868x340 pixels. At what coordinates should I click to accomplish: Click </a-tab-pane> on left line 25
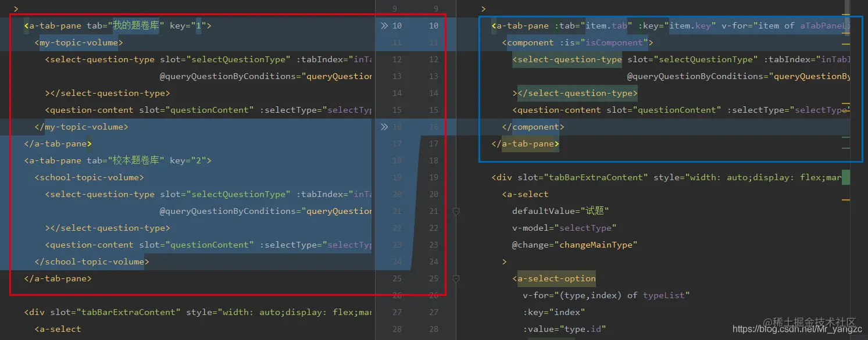point(58,278)
